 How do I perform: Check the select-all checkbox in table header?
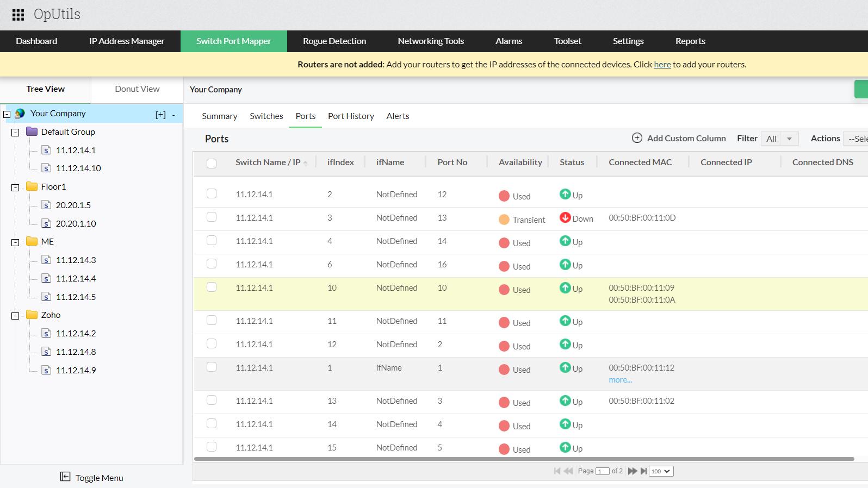click(212, 163)
